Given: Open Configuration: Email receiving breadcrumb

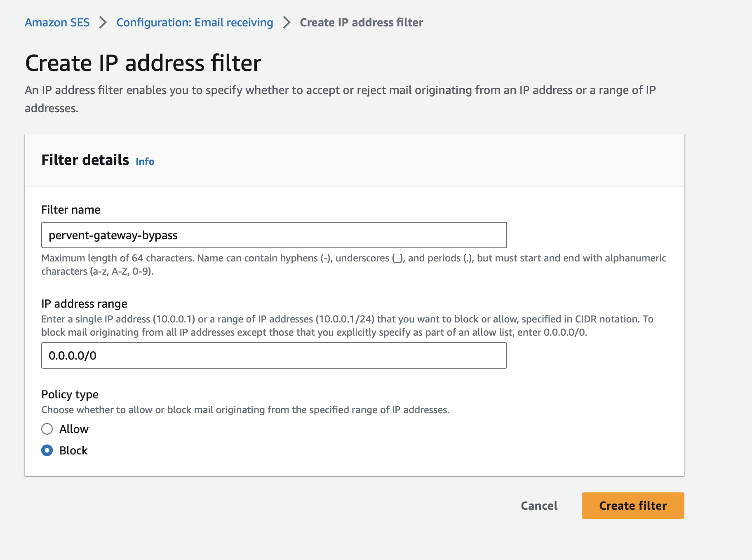Looking at the screenshot, I should (x=195, y=22).
